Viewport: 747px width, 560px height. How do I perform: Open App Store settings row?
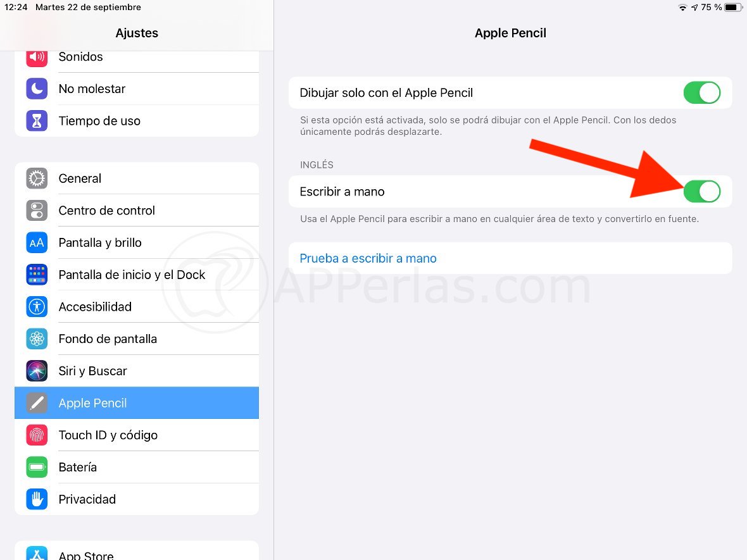137,551
